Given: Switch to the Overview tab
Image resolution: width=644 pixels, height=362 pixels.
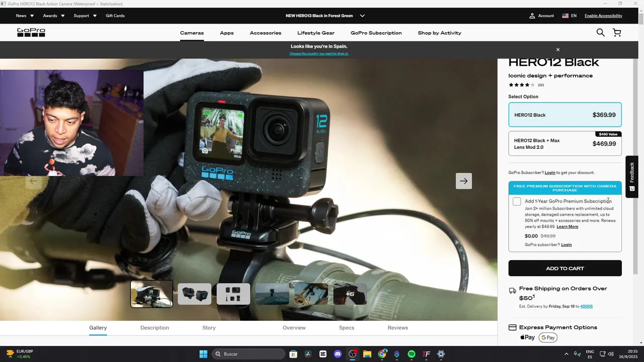Looking at the screenshot, I should pos(294,328).
